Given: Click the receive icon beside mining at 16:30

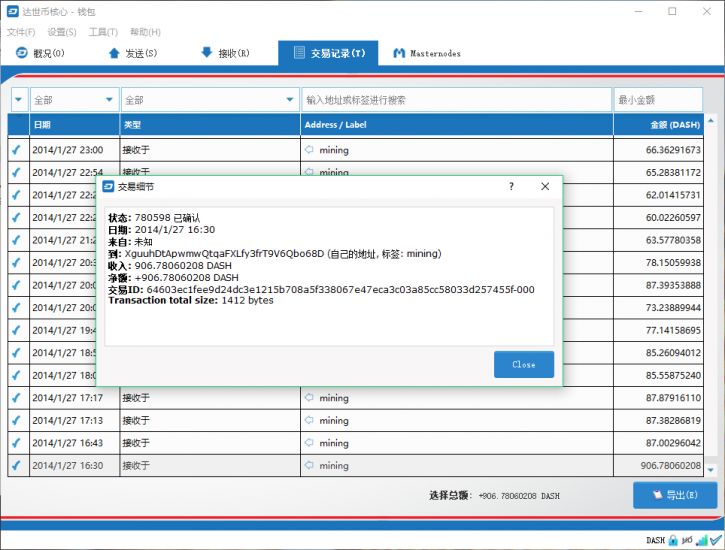Looking at the screenshot, I should pos(309,465).
